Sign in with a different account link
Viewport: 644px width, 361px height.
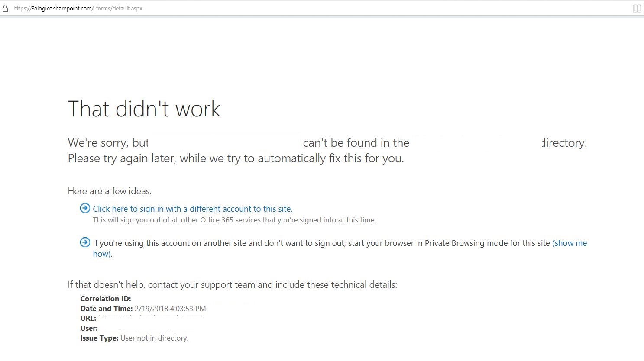coord(193,209)
